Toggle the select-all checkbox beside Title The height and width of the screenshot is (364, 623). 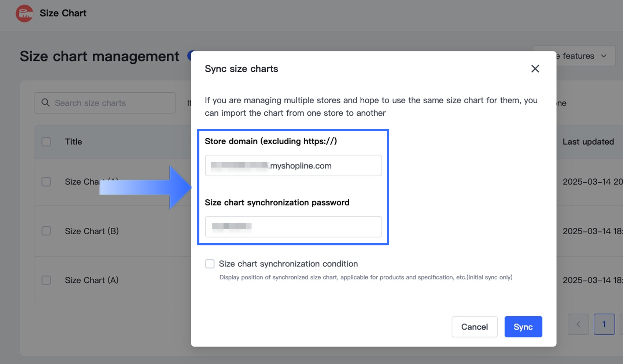pyautogui.click(x=46, y=142)
